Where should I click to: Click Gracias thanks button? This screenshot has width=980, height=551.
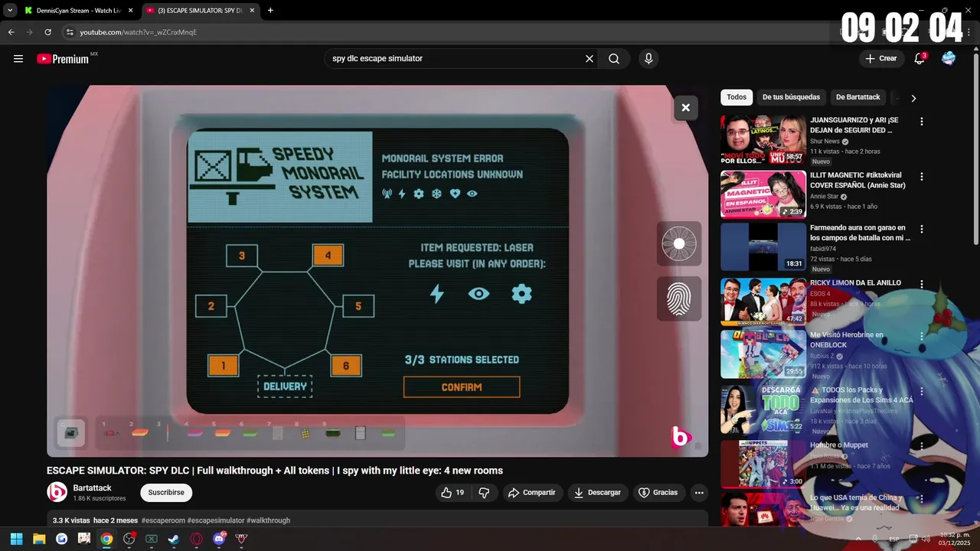pyautogui.click(x=658, y=493)
